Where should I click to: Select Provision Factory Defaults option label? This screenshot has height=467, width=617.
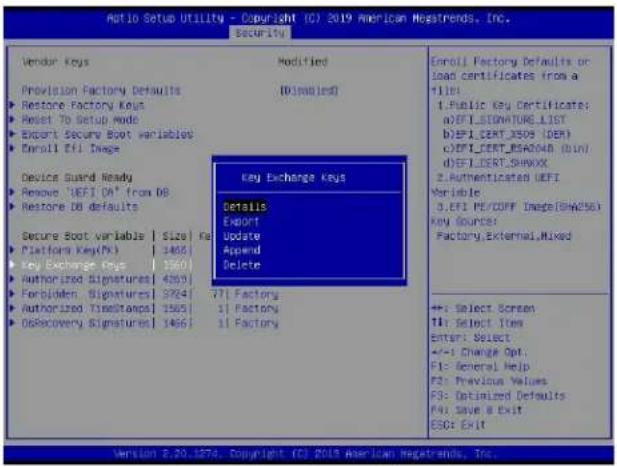click(x=101, y=90)
